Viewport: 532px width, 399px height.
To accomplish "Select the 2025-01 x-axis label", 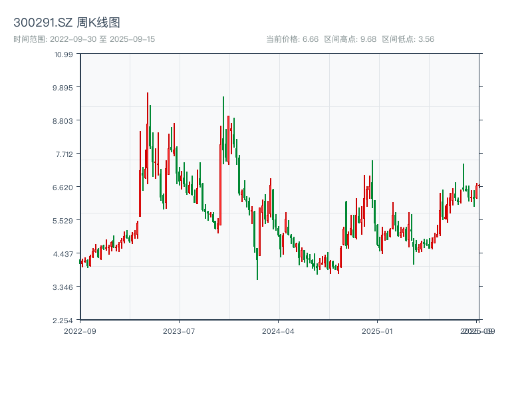I will [377, 330].
